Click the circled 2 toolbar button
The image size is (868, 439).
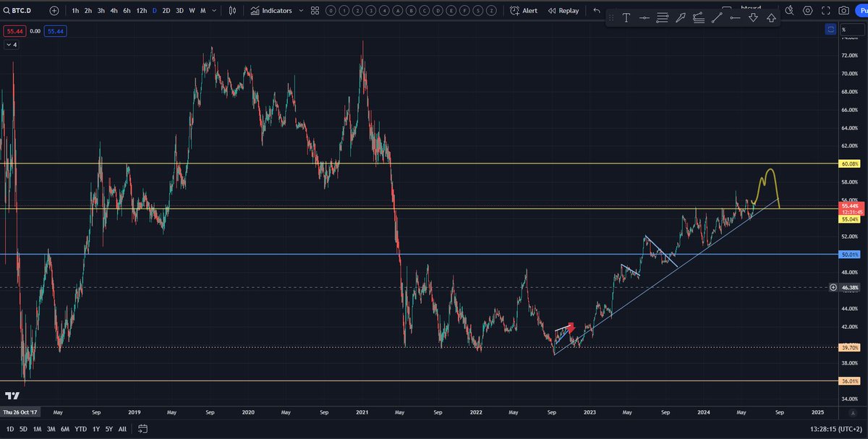[357, 11]
